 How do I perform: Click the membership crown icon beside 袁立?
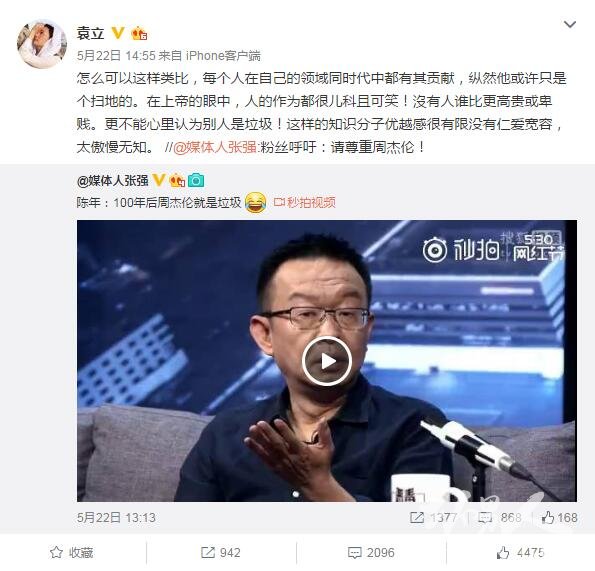pos(139,33)
